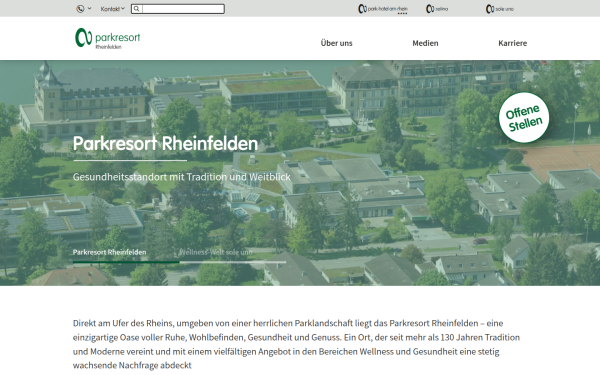Open the phone contact icon
The width and height of the screenshot is (600, 375).
(80, 8)
